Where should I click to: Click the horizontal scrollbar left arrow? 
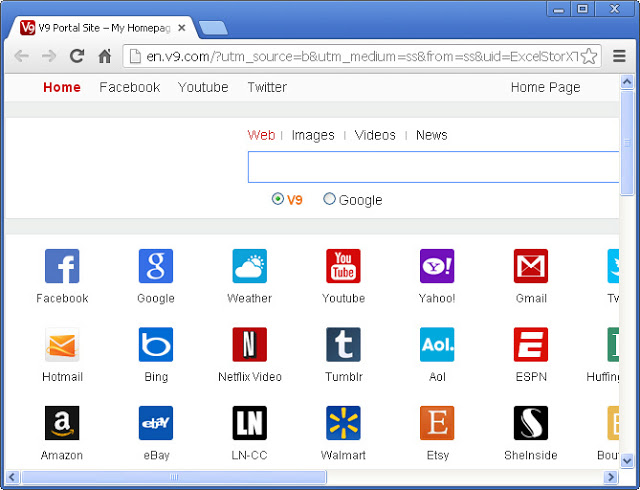(x=12, y=477)
